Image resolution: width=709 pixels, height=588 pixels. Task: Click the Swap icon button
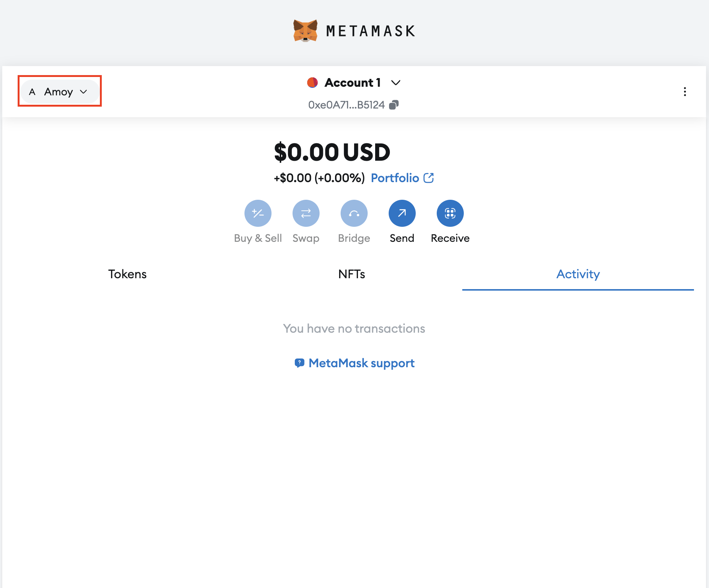(306, 213)
